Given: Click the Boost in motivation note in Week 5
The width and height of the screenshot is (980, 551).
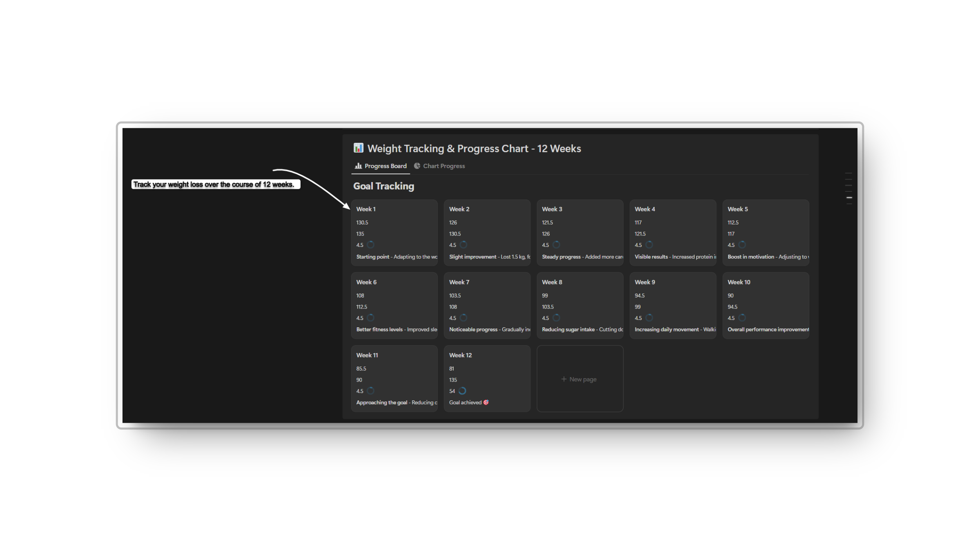Looking at the screenshot, I should pyautogui.click(x=768, y=257).
